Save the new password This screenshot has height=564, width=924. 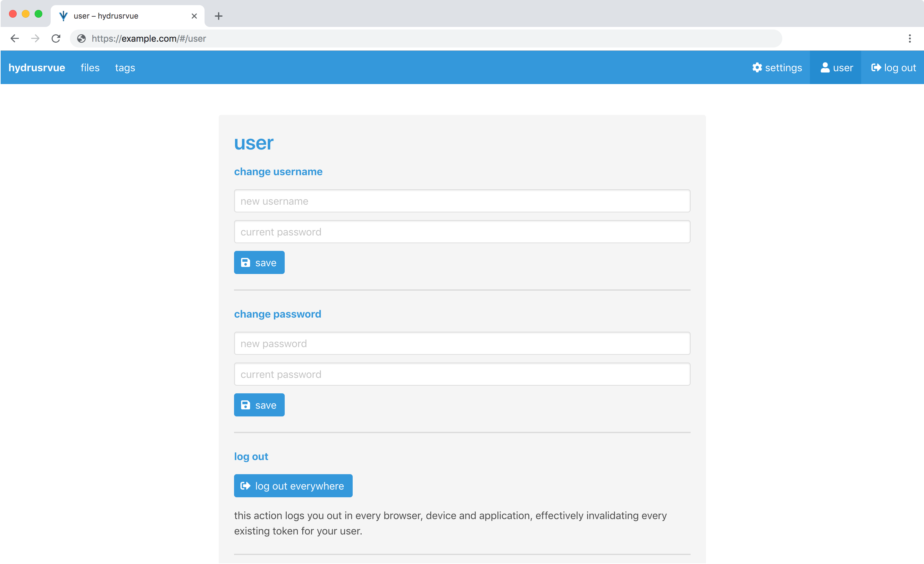(259, 405)
